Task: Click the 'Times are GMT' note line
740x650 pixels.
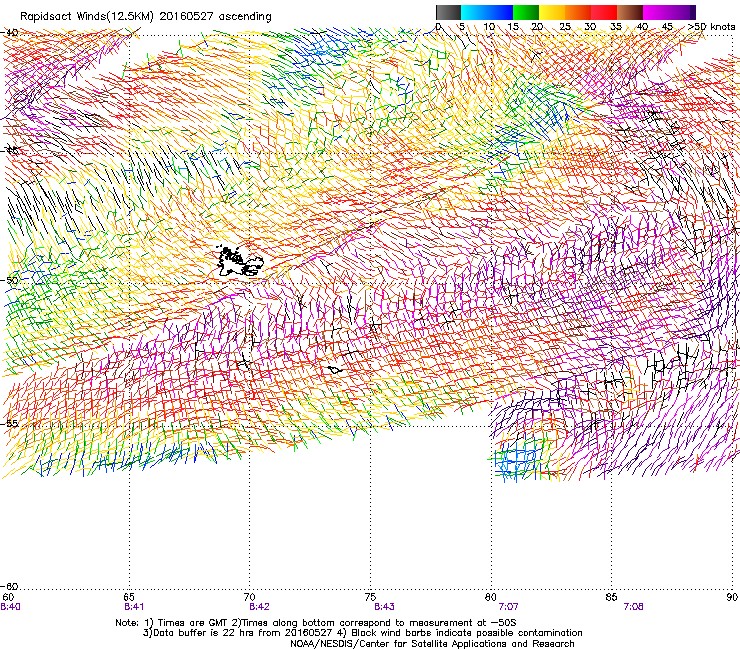Action: click(x=316, y=623)
